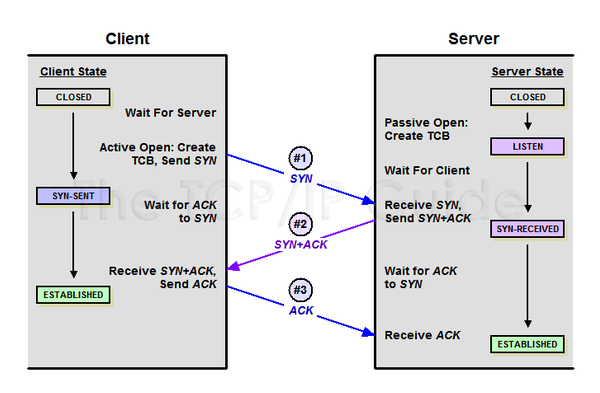Select the blue SYN-SENT state box

(x=73, y=196)
